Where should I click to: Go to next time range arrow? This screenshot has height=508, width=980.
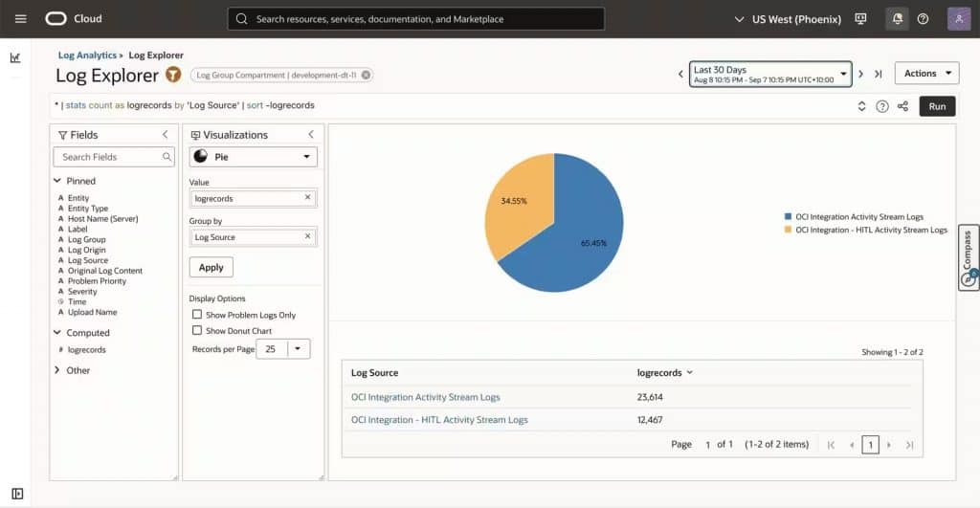[x=860, y=74]
